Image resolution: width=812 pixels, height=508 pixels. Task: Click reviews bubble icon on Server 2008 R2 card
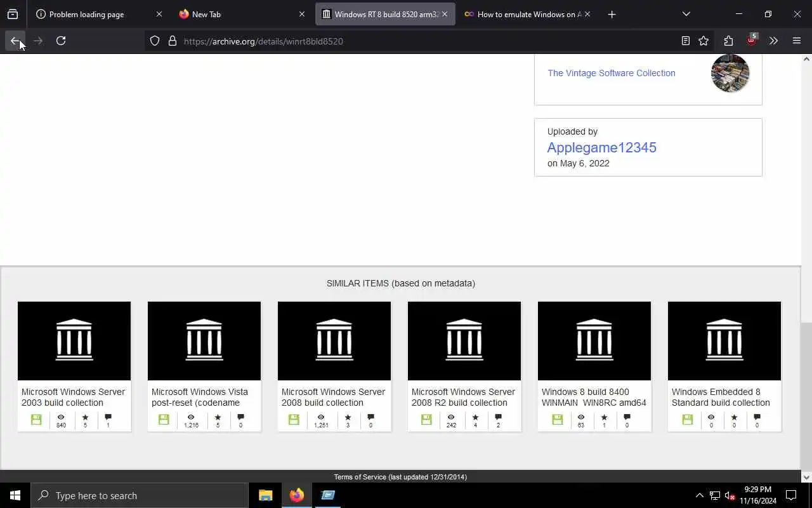pos(498,417)
